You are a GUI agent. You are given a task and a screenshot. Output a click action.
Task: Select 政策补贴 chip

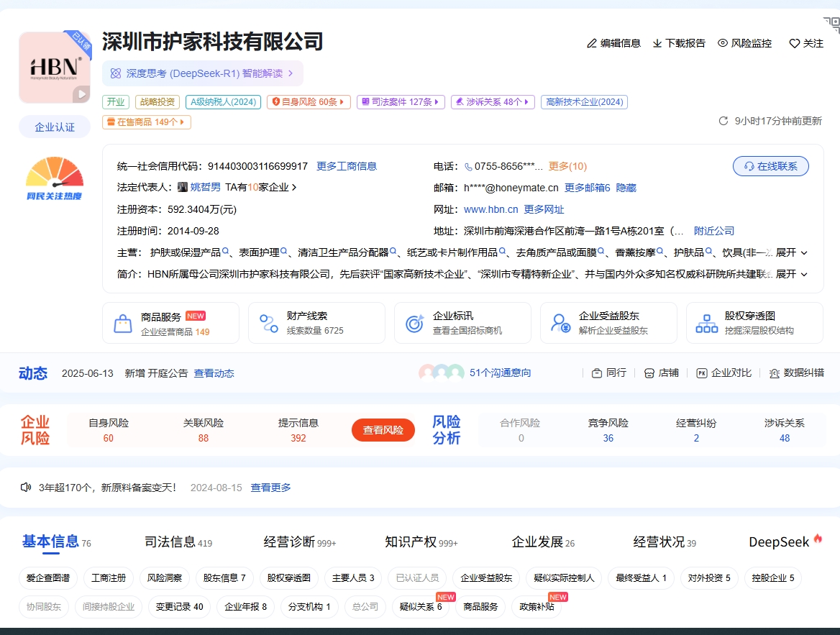coord(537,607)
